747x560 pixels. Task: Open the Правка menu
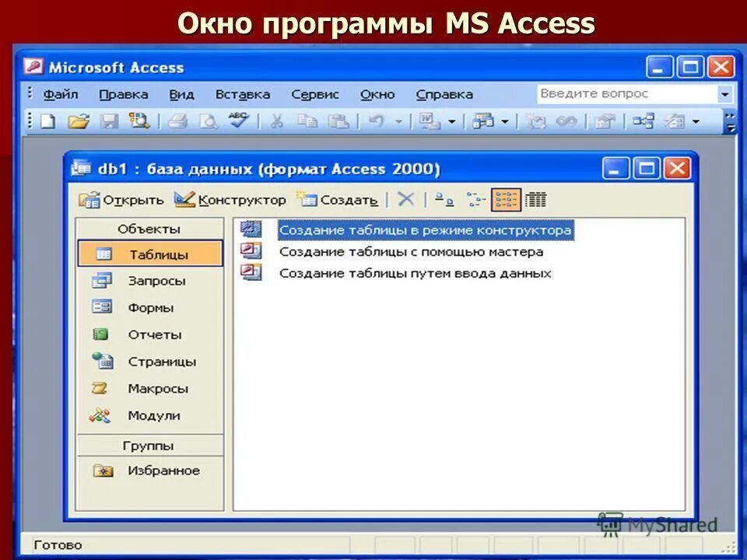124,94
